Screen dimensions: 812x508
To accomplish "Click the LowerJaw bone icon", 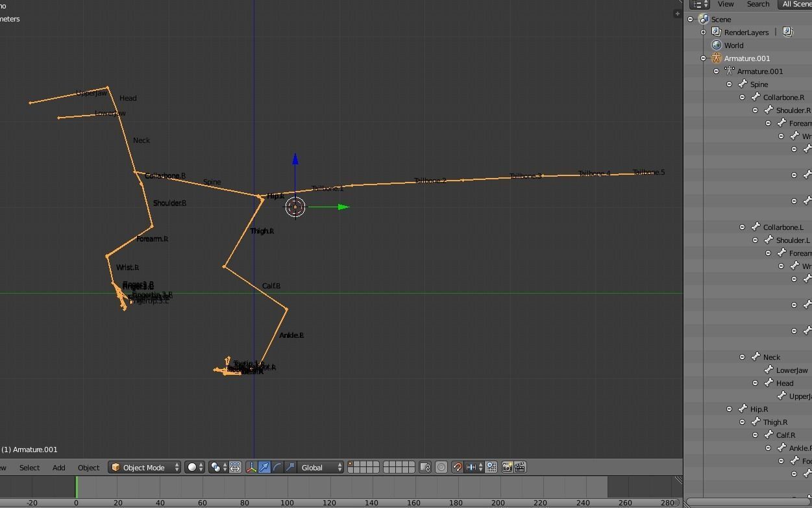I will [x=769, y=370].
